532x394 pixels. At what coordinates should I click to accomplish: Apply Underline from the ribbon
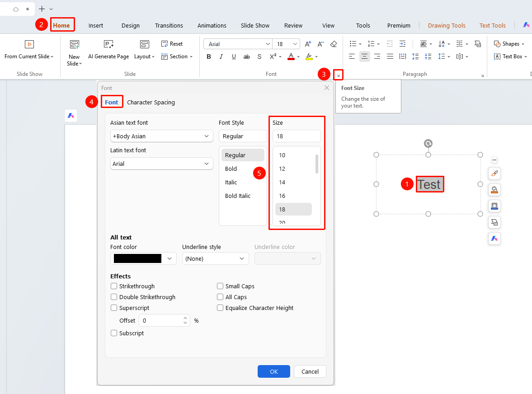tap(234, 56)
